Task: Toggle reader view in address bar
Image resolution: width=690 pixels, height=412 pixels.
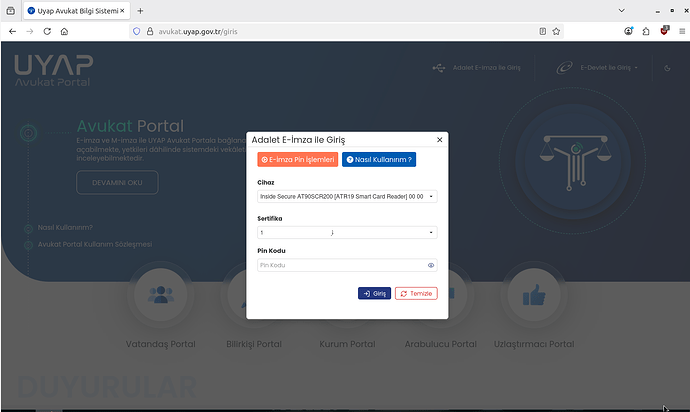Action: pos(543,31)
